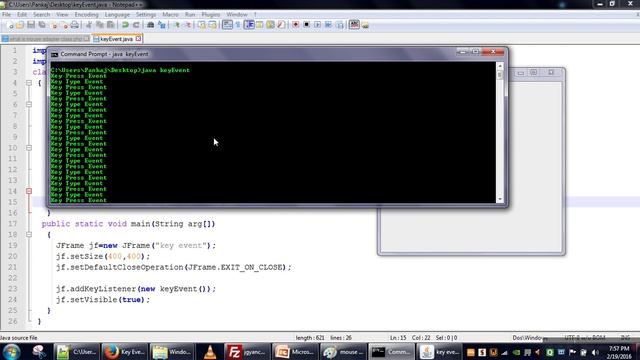The width and height of the screenshot is (640, 360).
Task: Click the Redo arrow icon
Action: point(136,25)
